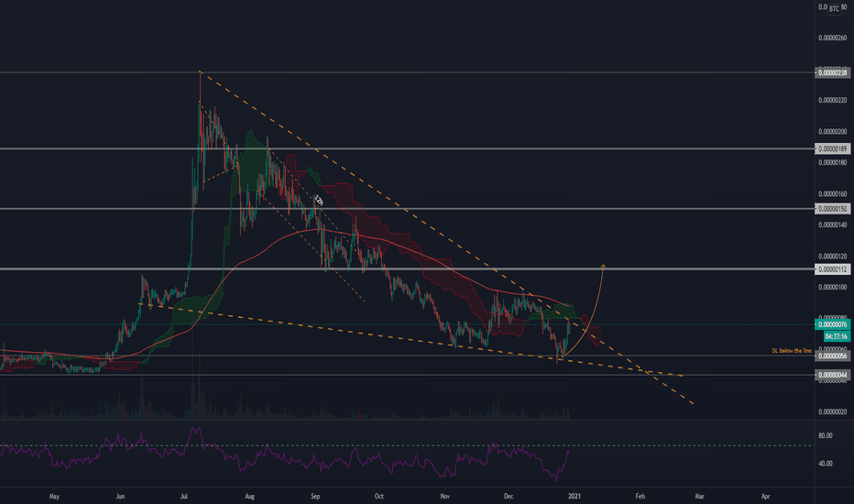
Task: Select the 0.00000238 horizontal line price label
Action: point(833,72)
